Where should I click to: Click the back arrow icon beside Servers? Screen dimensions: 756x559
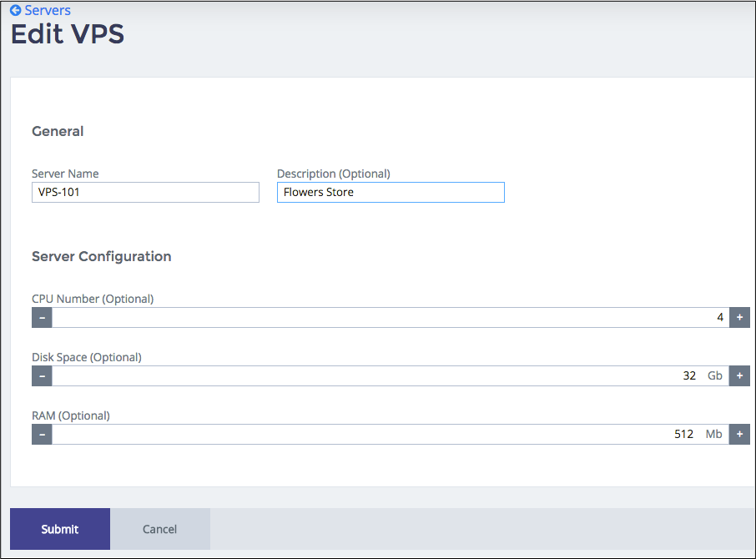point(15,11)
